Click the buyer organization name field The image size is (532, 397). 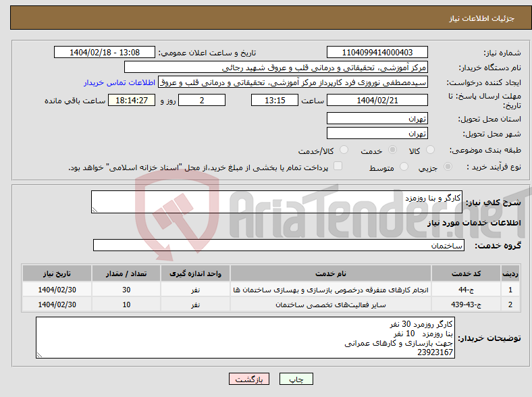tap(276, 68)
